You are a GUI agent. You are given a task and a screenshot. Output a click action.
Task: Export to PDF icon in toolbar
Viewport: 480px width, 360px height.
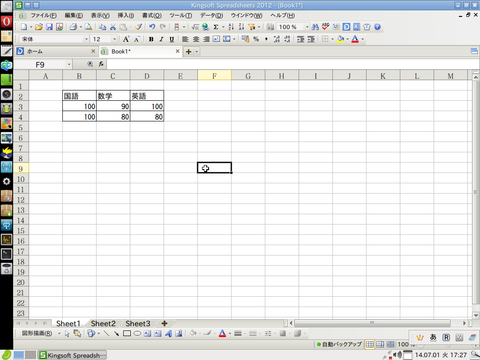click(59, 27)
